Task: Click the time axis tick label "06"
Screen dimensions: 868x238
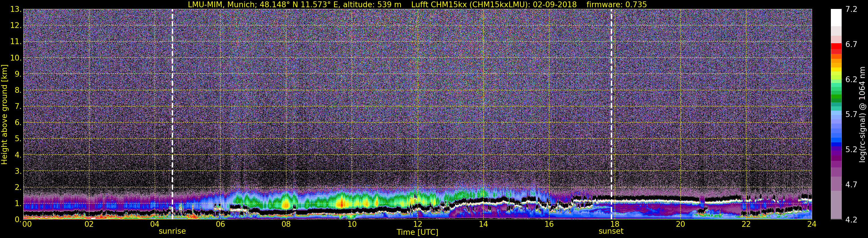Action: [220, 224]
